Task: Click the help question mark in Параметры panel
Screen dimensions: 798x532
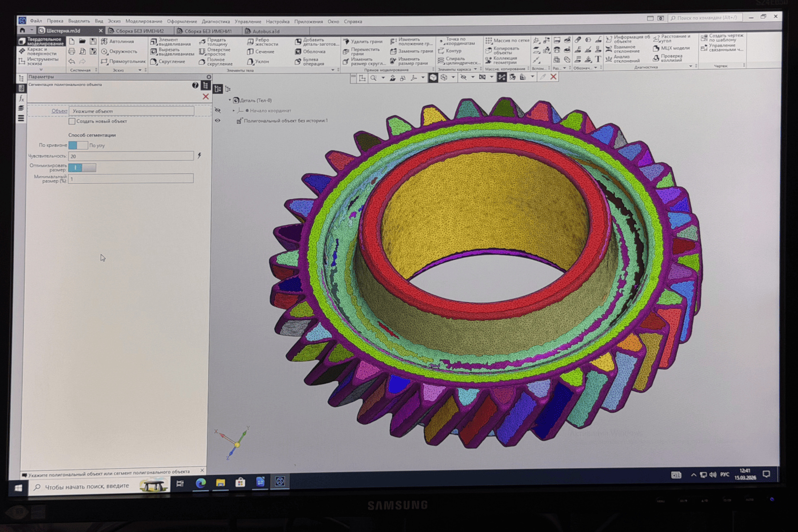Action: pyautogui.click(x=195, y=85)
